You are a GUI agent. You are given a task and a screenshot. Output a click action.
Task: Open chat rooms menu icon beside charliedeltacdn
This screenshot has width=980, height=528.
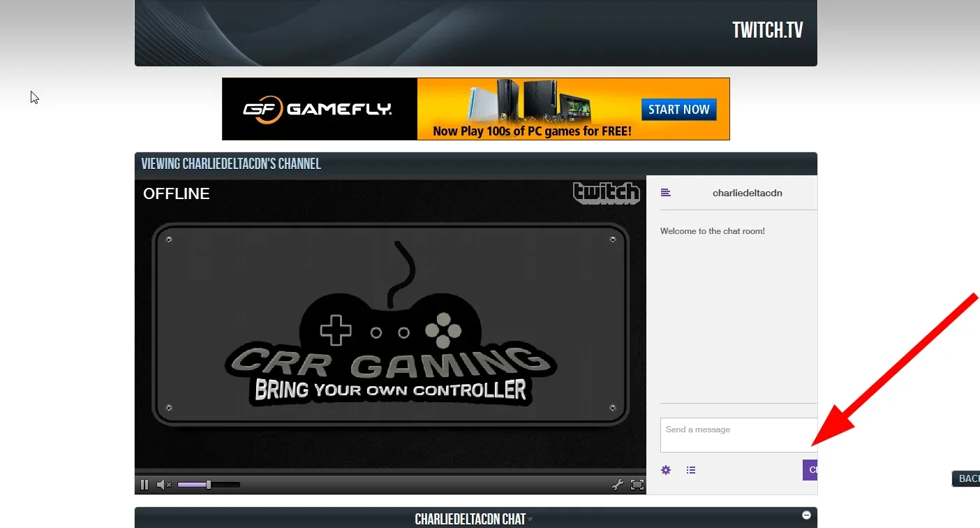click(x=666, y=193)
